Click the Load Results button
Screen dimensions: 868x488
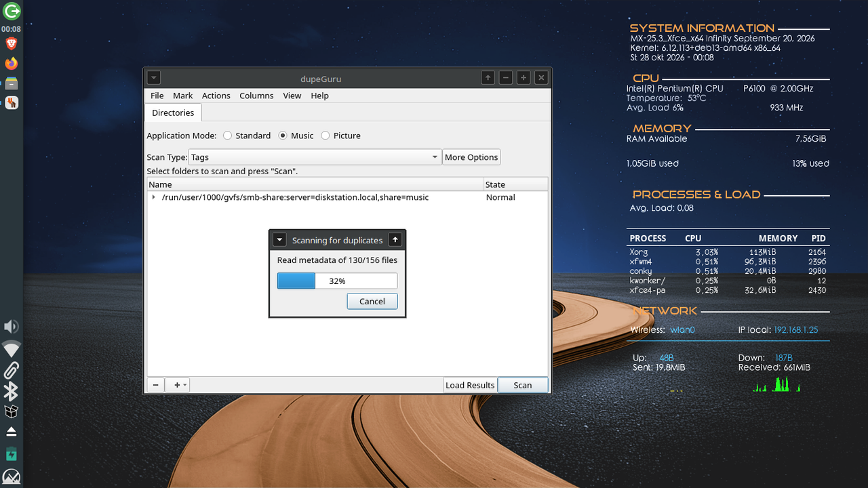point(470,385)
